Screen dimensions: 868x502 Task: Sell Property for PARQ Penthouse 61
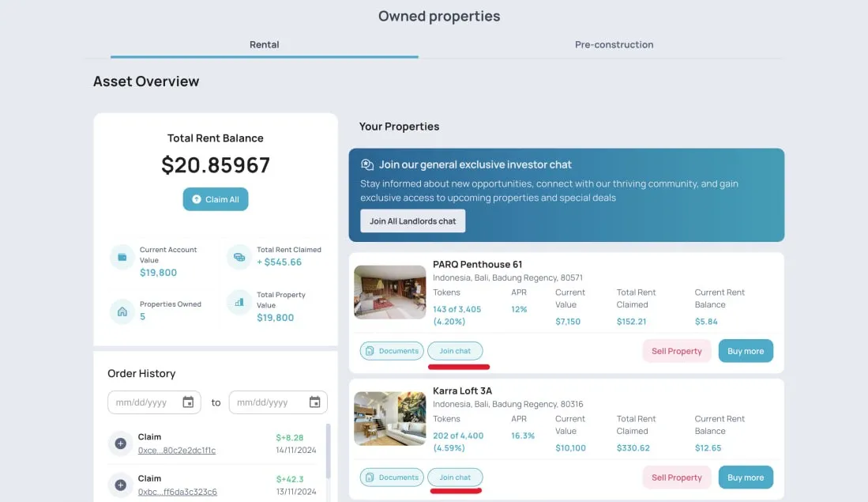coord(676,351)
